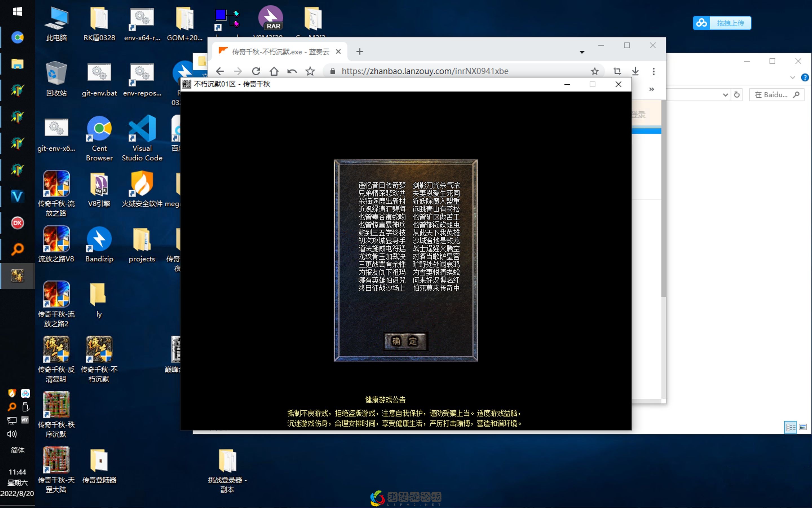Image resolution: width=812 pixels, height=508 pixels.
Task: Switch Explorer to large icons view
Action: tap(803, 427)
